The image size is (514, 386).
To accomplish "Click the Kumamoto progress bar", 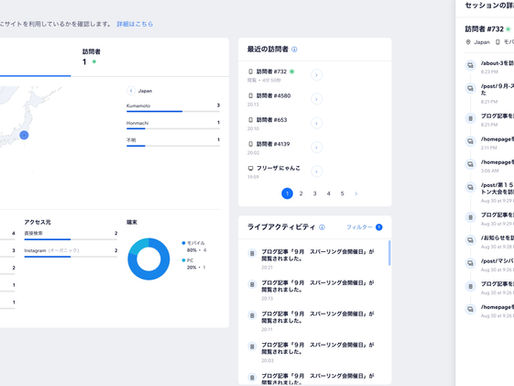I will (173, 111).
